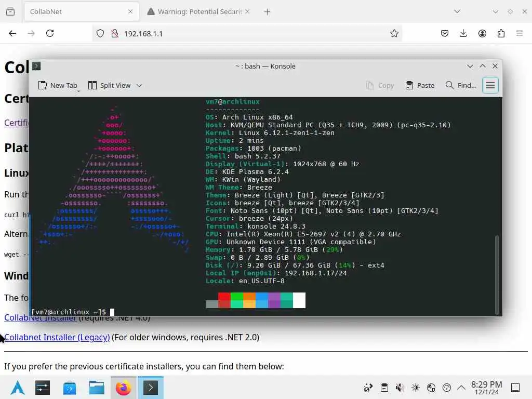Open insecure connection lock icon
This screenshot has width=532, height=399.
coord(115,33)
